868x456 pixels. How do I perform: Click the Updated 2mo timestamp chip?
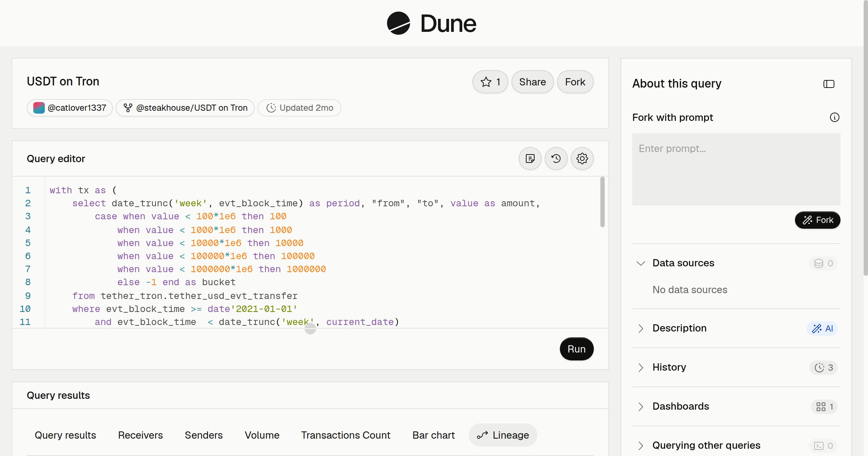[299, 108]
